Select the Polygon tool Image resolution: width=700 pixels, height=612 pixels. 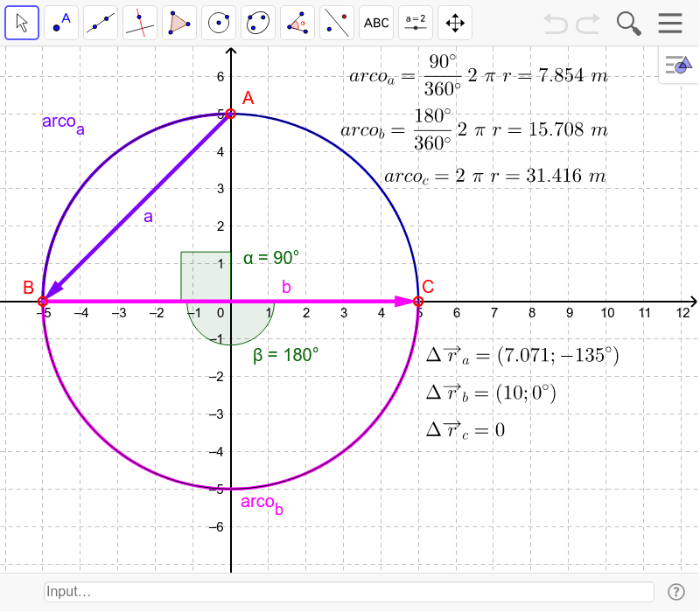click(x=179, y=23)
